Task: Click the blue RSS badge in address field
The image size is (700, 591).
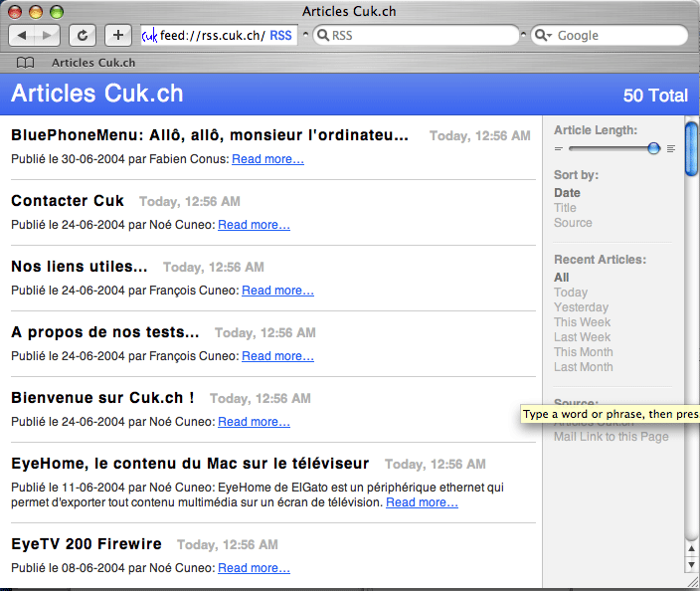Action: pos(280,35)
